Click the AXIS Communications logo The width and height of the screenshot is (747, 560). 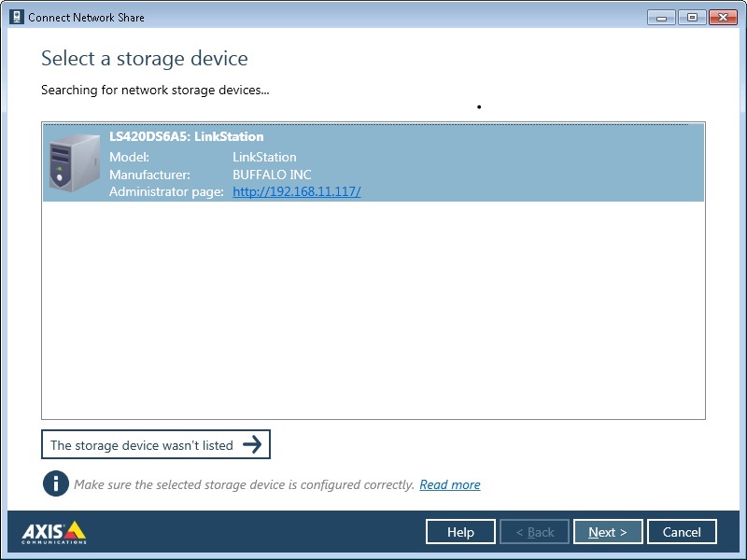click(x=54, y=532)
